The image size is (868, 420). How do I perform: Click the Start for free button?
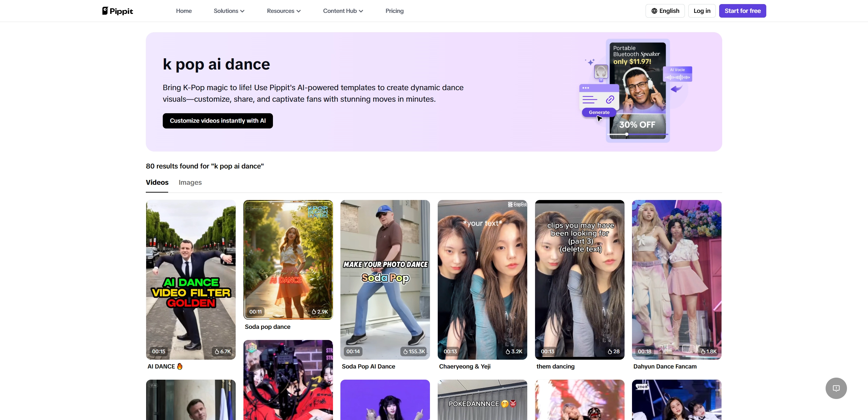tap(743, 11)
